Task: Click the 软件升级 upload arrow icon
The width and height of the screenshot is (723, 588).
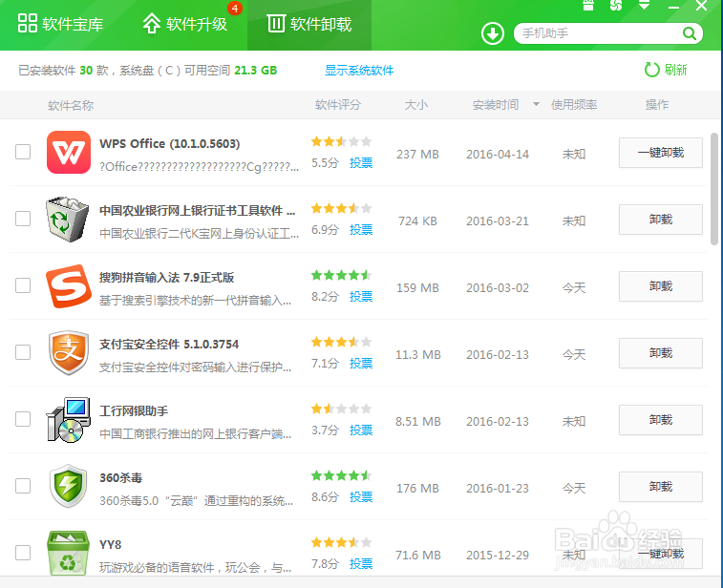Action: [x=151, y=24]
